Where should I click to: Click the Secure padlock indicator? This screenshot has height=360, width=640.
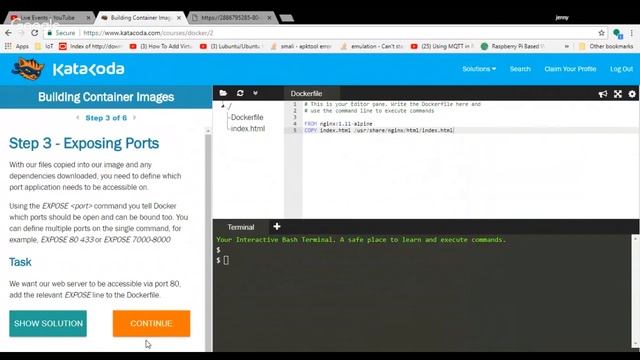click(61, 33)
